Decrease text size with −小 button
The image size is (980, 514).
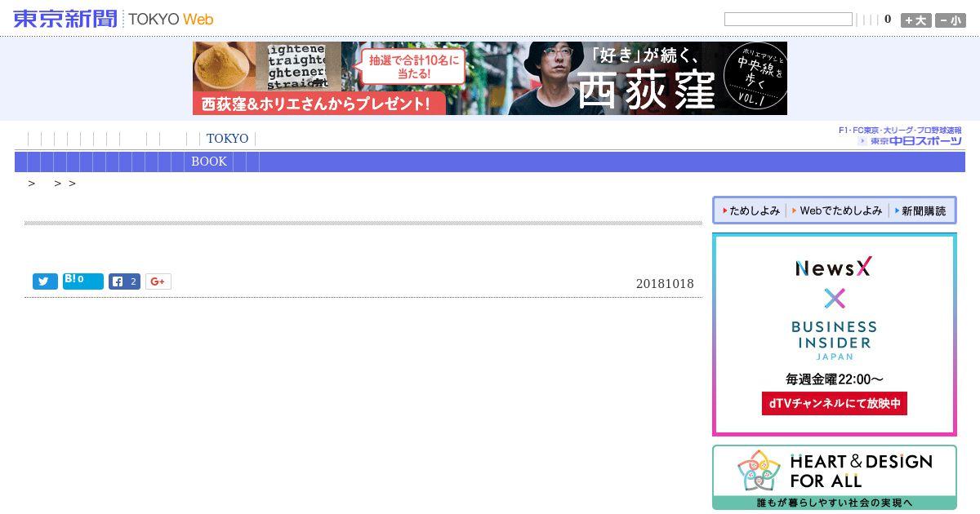[951, 20]
